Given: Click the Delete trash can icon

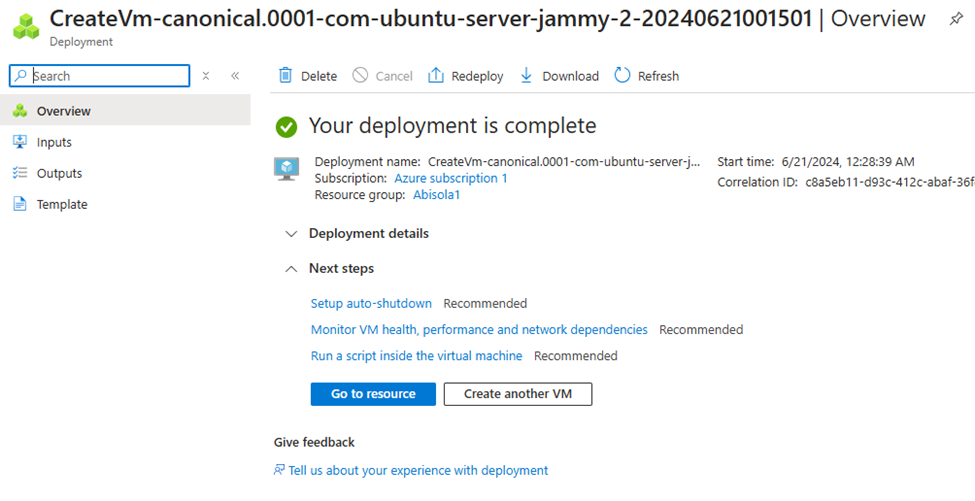Looking at the screenshot, I should pyautogui.click(x=285, y=76).
